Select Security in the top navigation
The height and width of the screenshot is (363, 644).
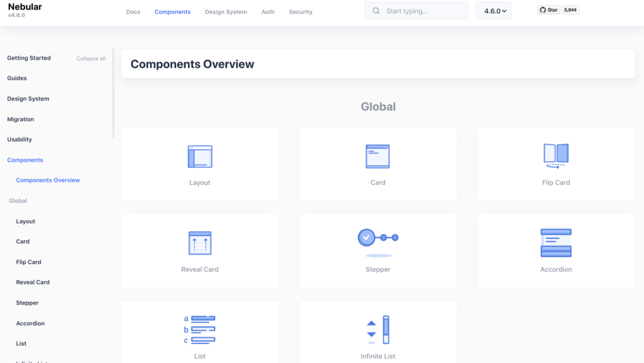(x=300, y=11)
